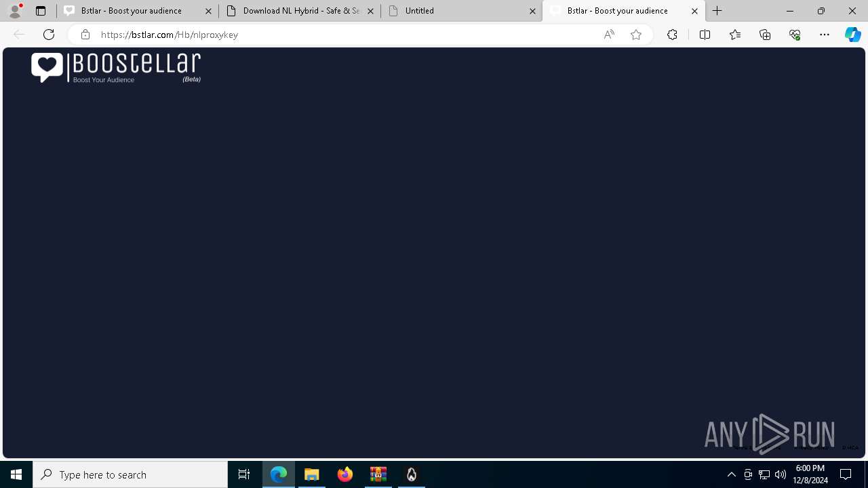Click the Boostellar logo on the page
This screenshot has height=488, width=868.
[116, 68]
